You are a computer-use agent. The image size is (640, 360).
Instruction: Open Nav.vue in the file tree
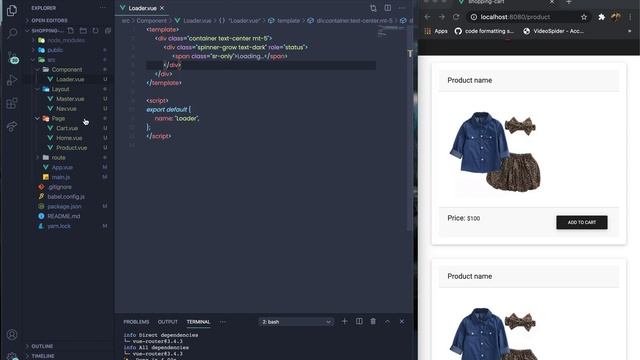pyautogui.click(x=66, y=109)
